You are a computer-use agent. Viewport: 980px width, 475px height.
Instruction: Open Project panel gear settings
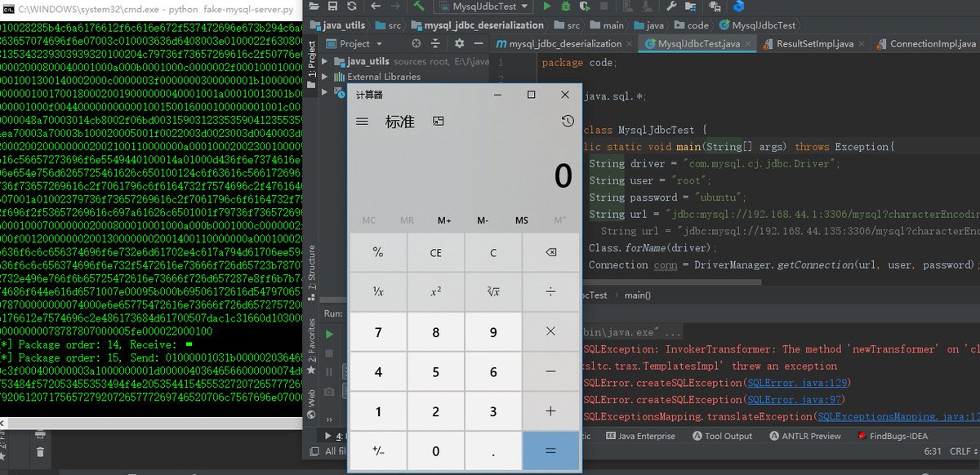pyautogui.click(x=459, y=44)
